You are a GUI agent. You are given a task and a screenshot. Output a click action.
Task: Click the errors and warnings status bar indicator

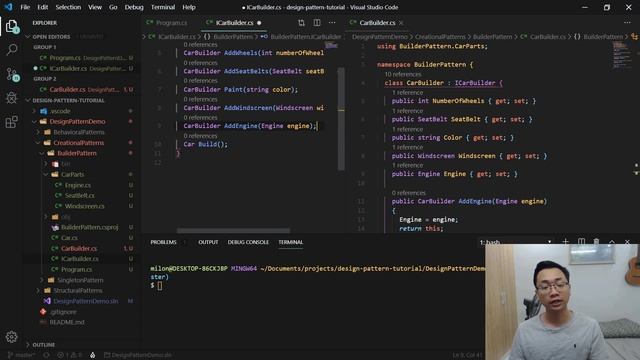[x=69, y=355]
